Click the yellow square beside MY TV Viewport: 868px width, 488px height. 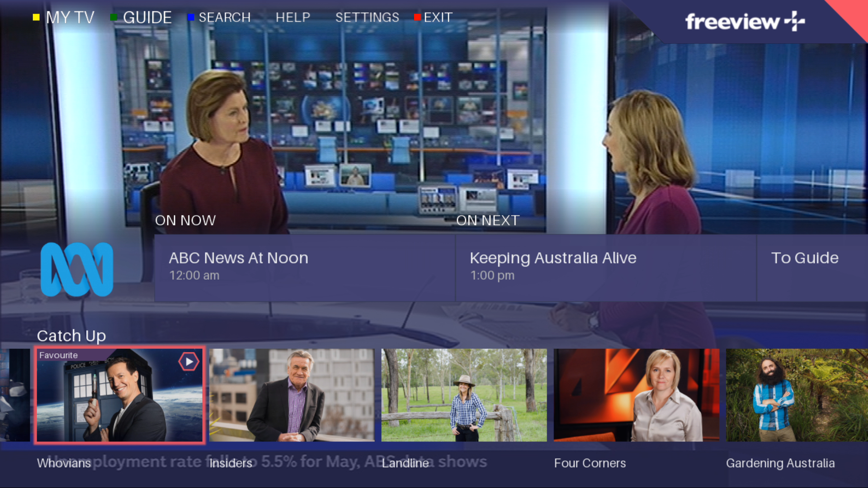point(36,18)
